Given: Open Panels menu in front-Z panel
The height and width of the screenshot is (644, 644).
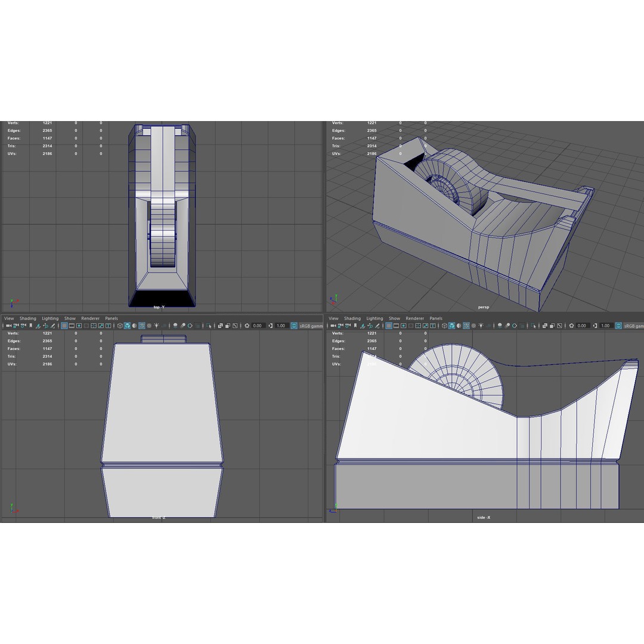Looking at the screenshot, I should (x=112, y=318).
